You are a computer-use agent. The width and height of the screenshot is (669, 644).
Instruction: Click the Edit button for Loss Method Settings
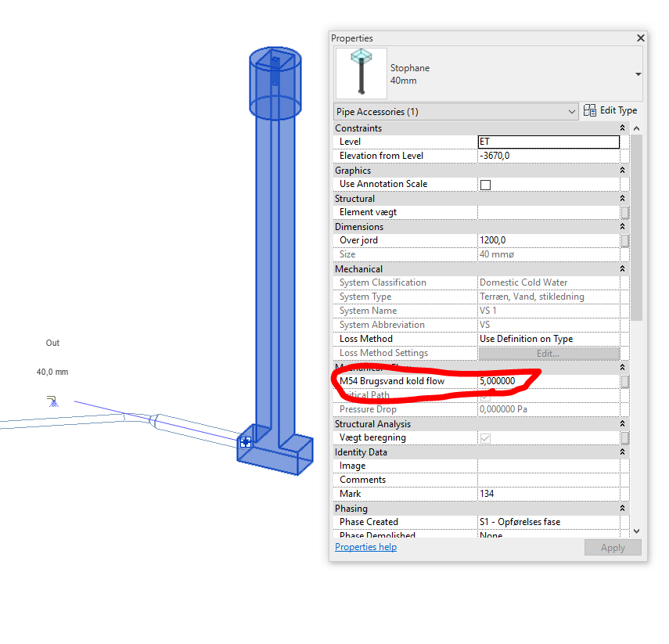point(549,353)
